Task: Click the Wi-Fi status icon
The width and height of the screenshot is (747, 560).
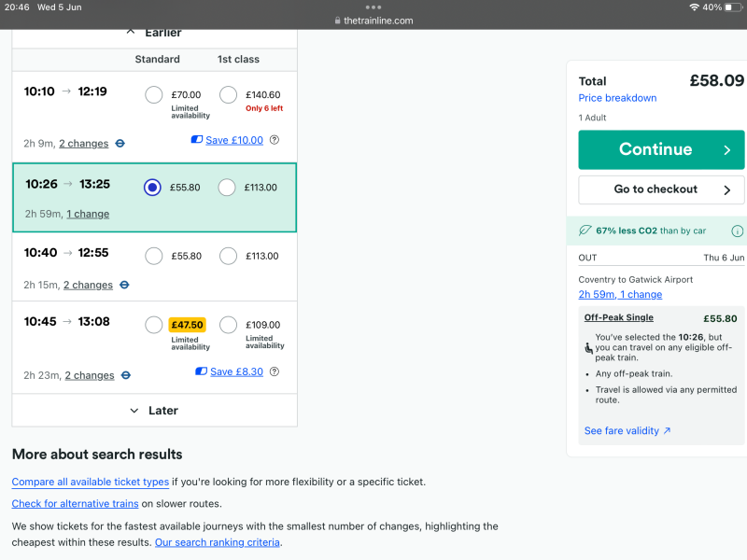Action: (x=694, y=7)
